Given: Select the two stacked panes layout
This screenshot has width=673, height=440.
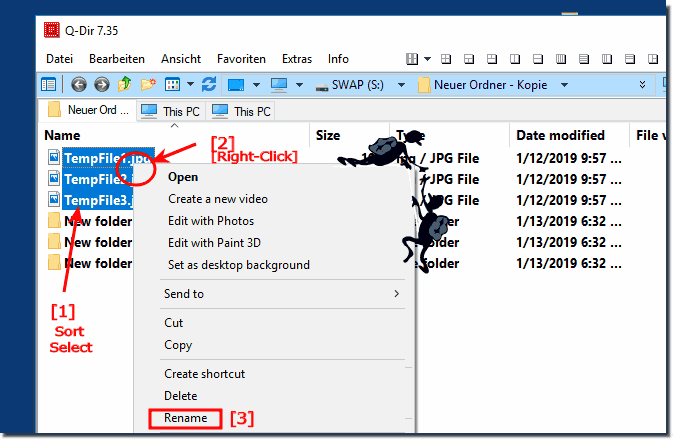Looking at the screenshot, I should pyautogui.click(x=538, y=59).
